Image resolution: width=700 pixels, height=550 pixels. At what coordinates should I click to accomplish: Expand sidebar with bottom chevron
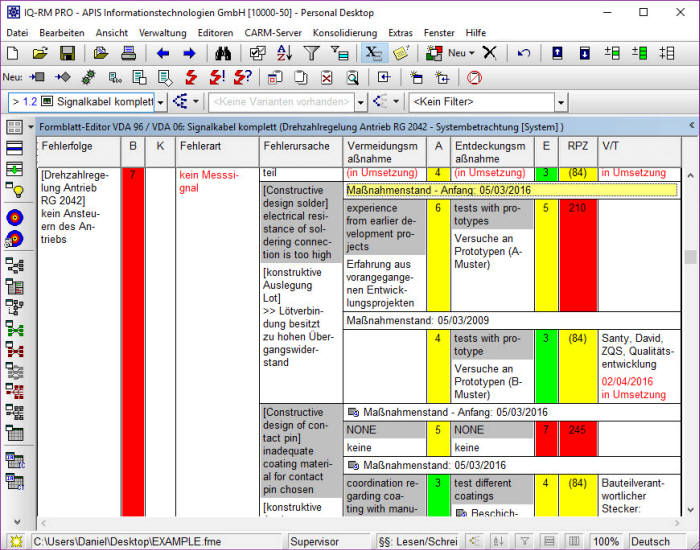click(17, 521)
